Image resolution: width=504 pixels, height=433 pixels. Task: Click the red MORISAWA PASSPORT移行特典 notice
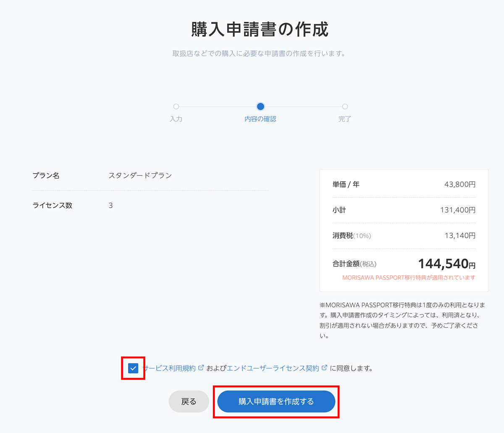(x=409, y=278)
